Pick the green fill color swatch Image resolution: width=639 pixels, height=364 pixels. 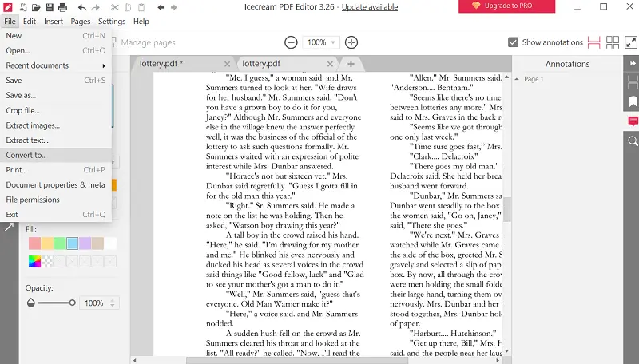click(x=60, y=243)
